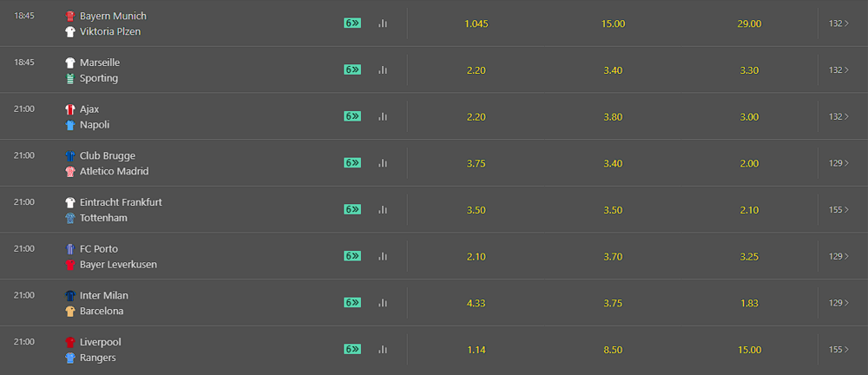Open stats chart for Inter Milan match
This screenshot has height=375, width=868.
point(383,303)
